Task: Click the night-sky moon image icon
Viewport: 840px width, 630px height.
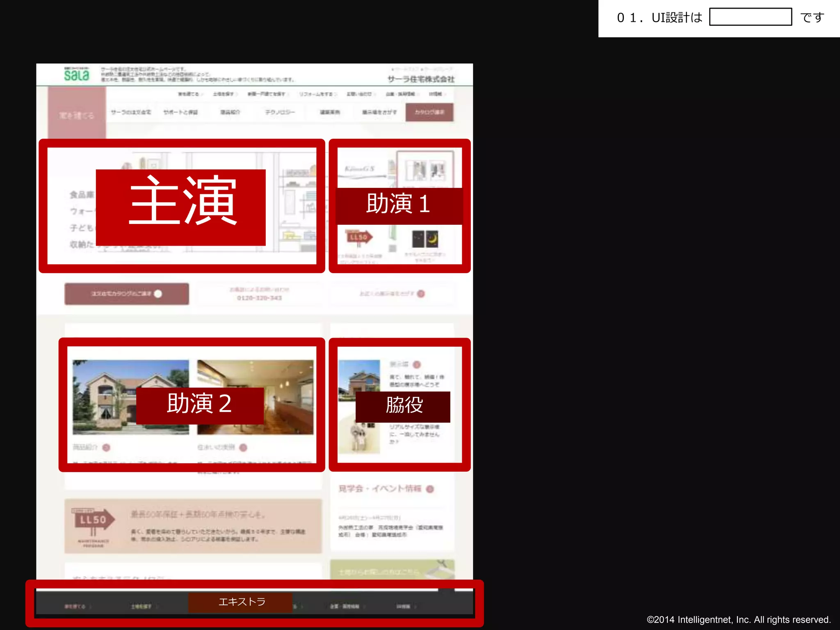Action: [x=425, y=239]
